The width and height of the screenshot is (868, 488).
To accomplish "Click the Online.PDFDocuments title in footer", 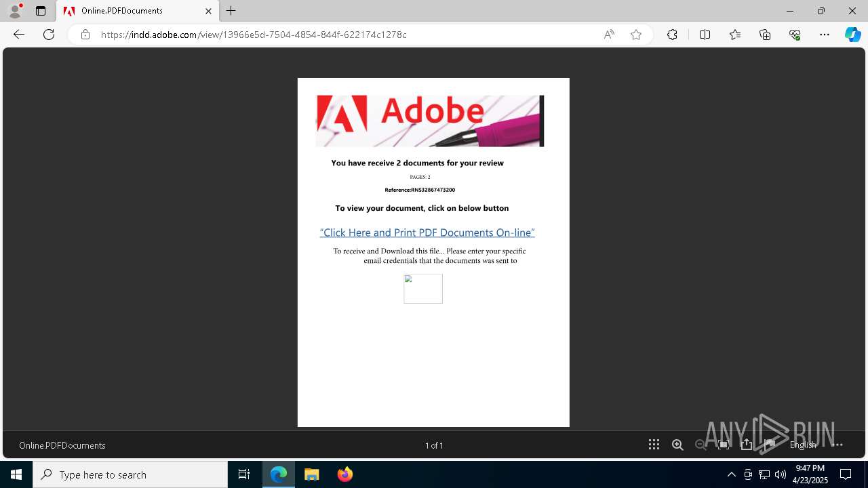I will coord(62,445).
